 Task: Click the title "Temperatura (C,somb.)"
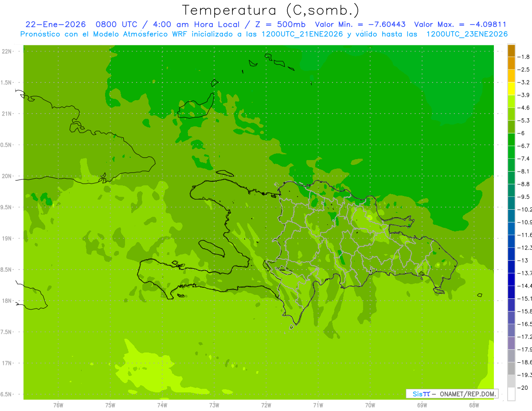click(270, 10)
